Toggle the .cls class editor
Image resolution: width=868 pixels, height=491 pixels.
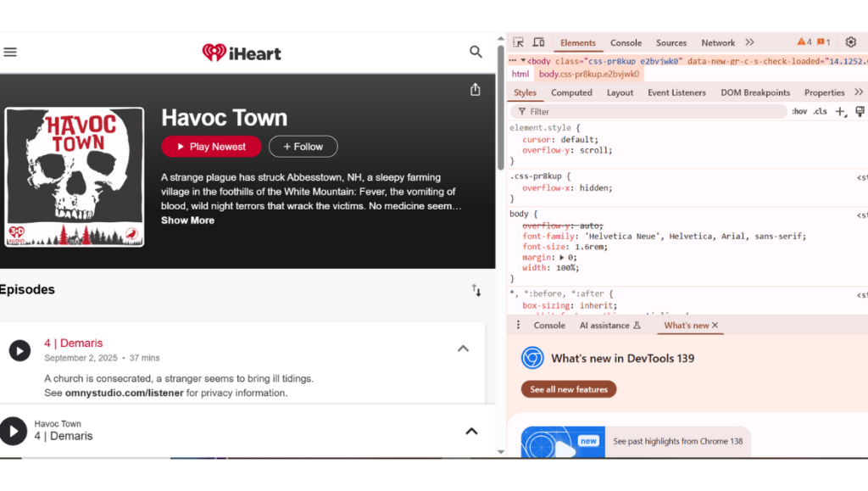820,111
